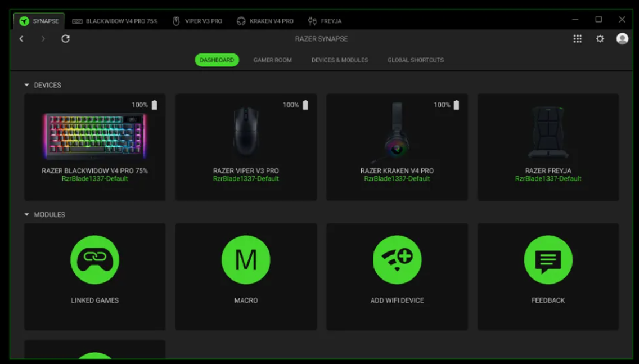639x364 pixels.
Task: Open the Macro module icon
Action: (246, 260)
